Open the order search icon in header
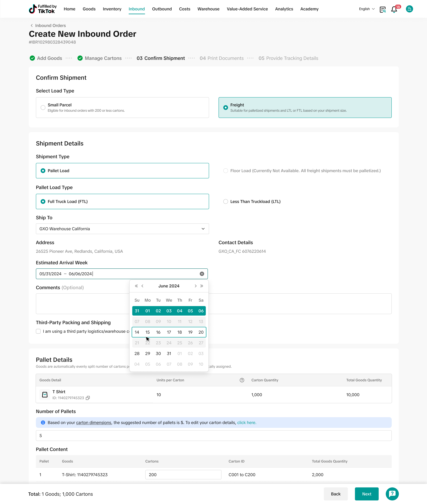Image resolution: width=427 pixels, height=504 pixels. pyautogui.click(x=383, y=9)
